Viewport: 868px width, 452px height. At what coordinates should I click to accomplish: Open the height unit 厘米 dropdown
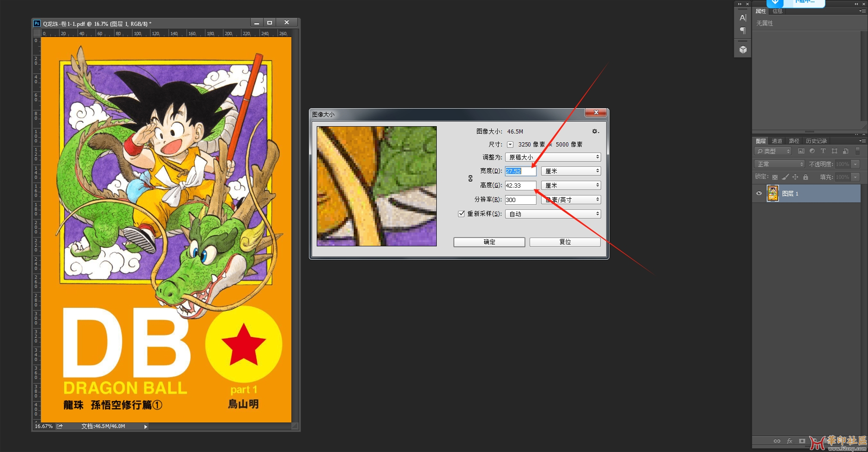coord(571,185)
